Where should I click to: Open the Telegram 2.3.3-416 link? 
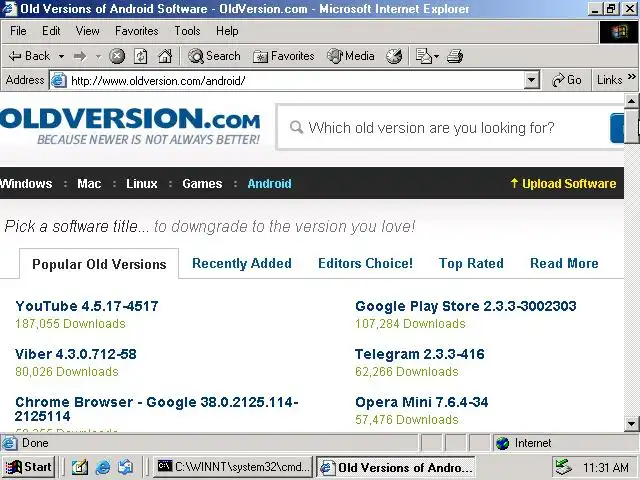click(420, 354)
